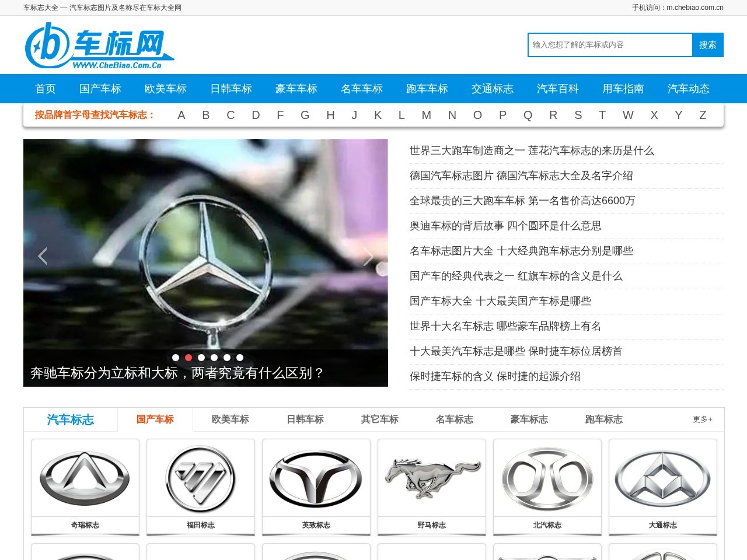Filter brands by letter A
Screen dimensions: 747x560
coord(181,115)
